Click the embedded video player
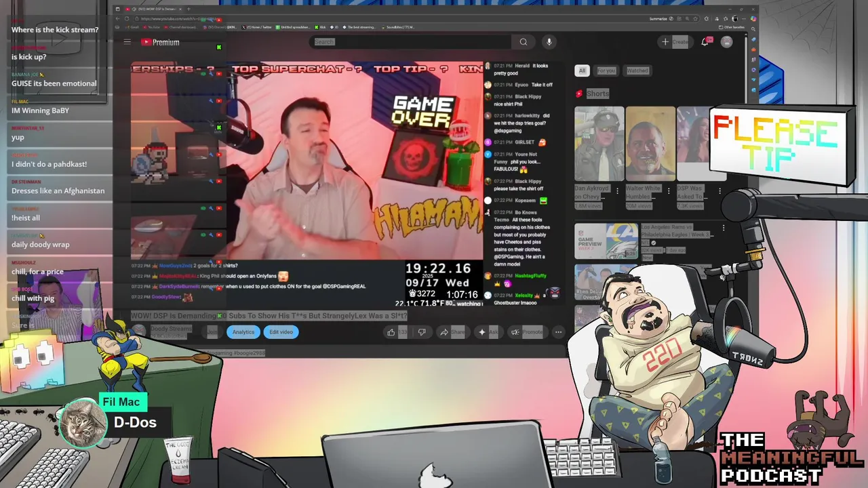The image size is (868, 488). [x=307, y=161]
